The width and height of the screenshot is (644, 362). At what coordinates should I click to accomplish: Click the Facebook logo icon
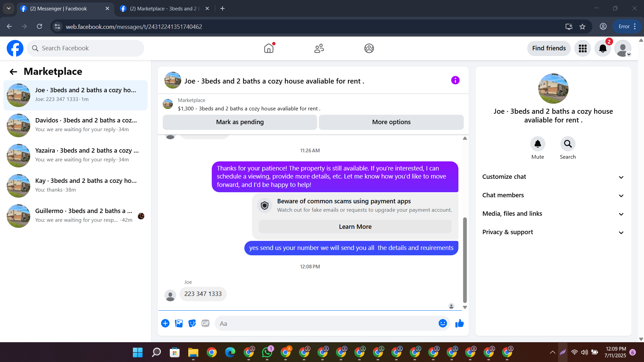click(15, 48)
